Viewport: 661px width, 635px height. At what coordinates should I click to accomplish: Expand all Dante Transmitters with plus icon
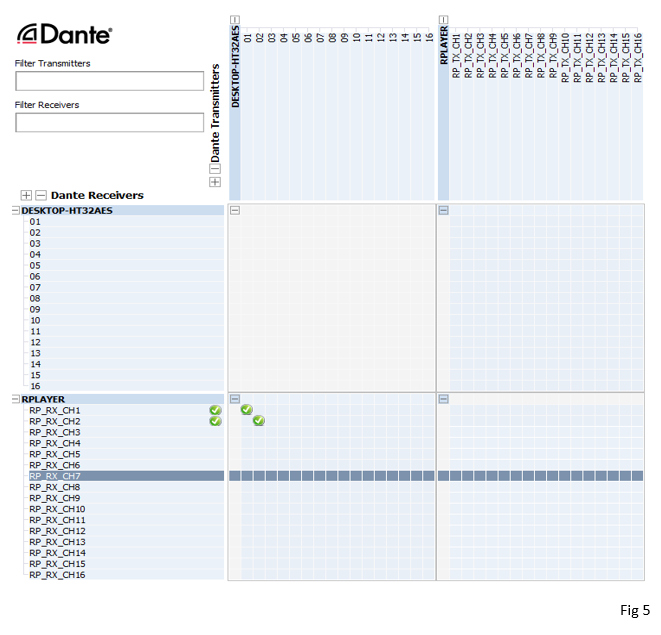coord(215,182)
